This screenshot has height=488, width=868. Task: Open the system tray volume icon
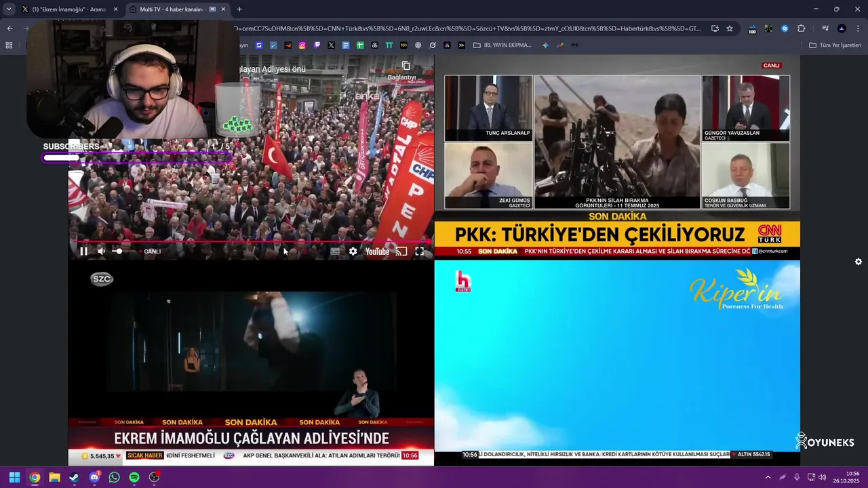[x=823, y=477]
